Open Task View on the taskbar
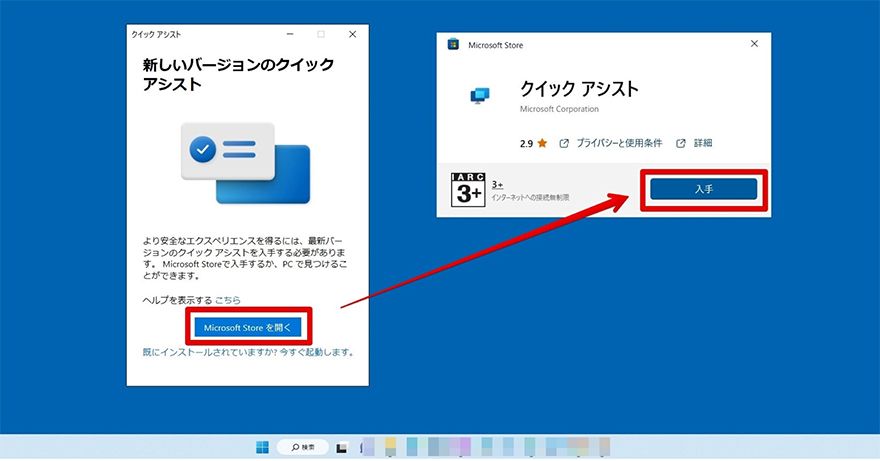880x461 pixels. (x=341, y=448)
